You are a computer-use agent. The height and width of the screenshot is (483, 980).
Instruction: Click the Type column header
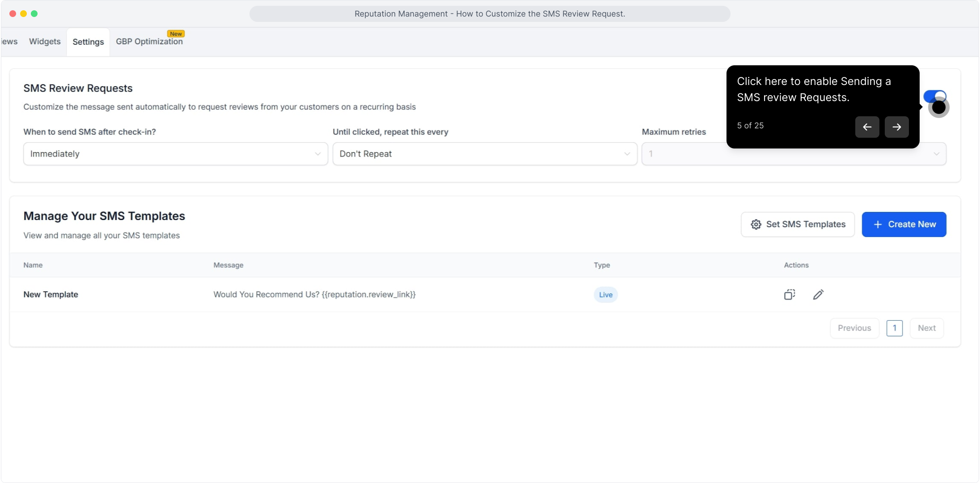coord(602,265)
